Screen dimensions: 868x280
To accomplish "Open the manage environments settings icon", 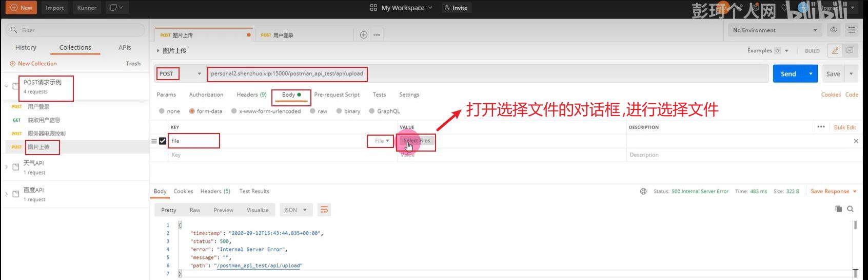I will pos(852,30).
